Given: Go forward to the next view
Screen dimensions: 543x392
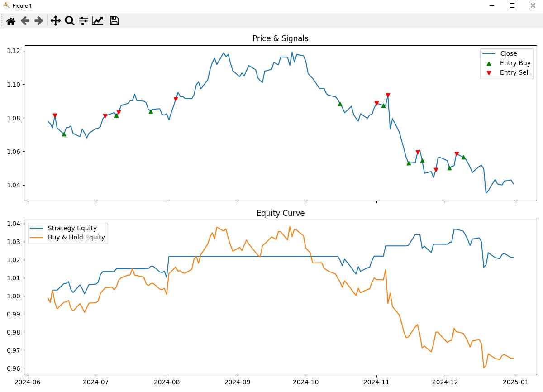Looking at the screenshot, I should point(39,21).
